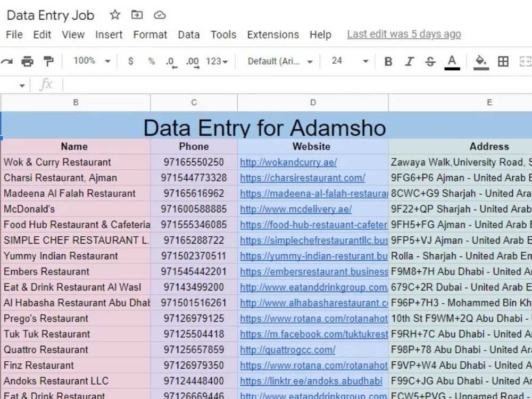Select column C header

click(x=194, y=103)
